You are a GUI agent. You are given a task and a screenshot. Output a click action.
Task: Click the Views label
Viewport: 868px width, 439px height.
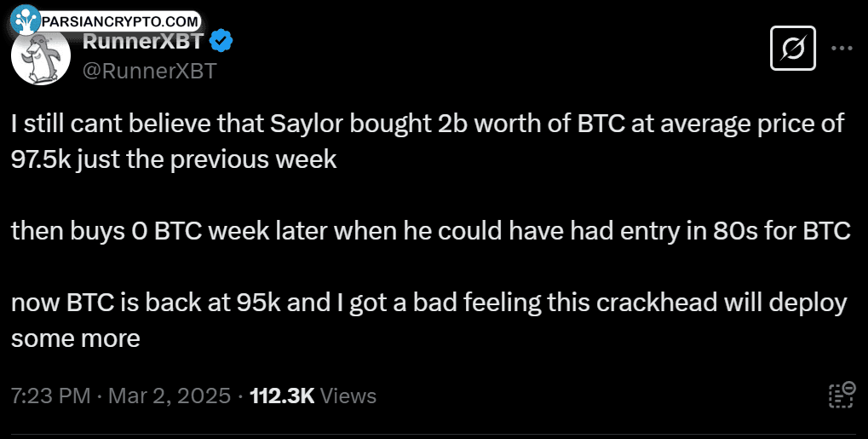tap(348, 396)
